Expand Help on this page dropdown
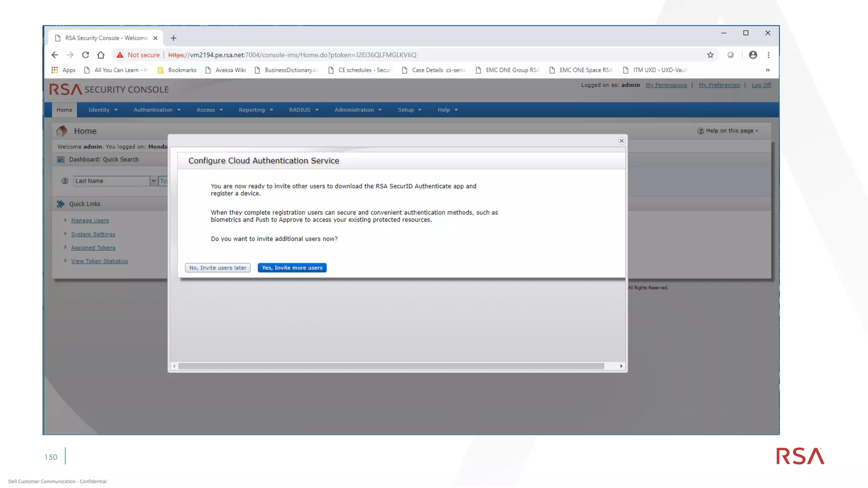Viewport: 868px width, 488px height. pos(728,131)
